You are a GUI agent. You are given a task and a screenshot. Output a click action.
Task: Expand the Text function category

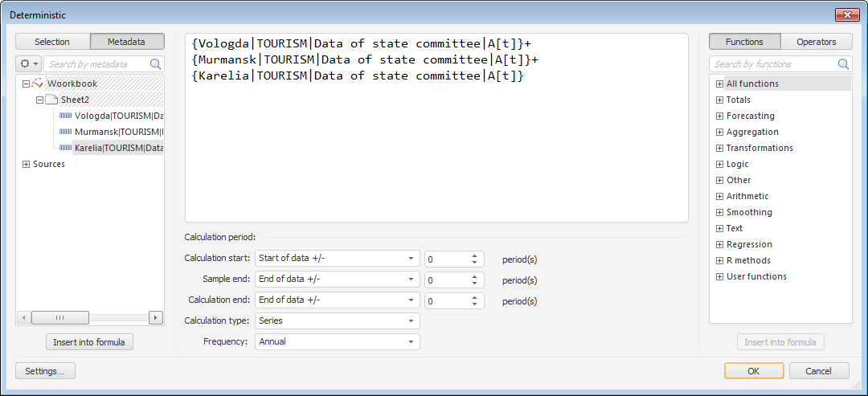pyautogui.click(x=719, y=228)
